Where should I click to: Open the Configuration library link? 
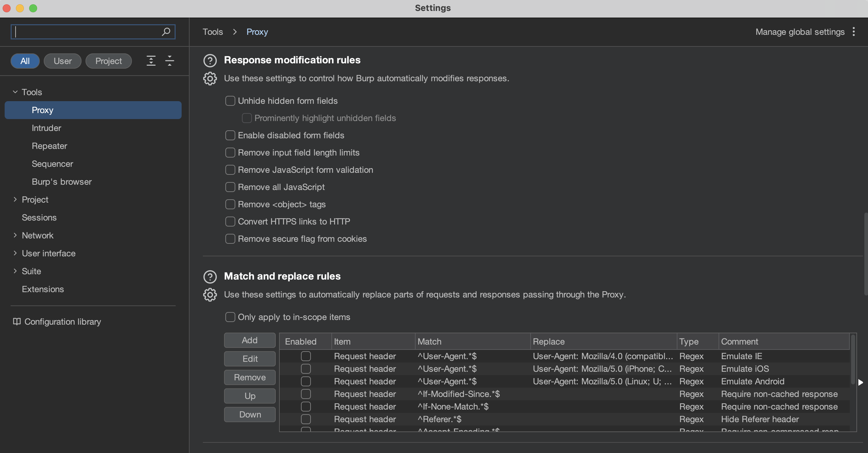pos(62,322)
